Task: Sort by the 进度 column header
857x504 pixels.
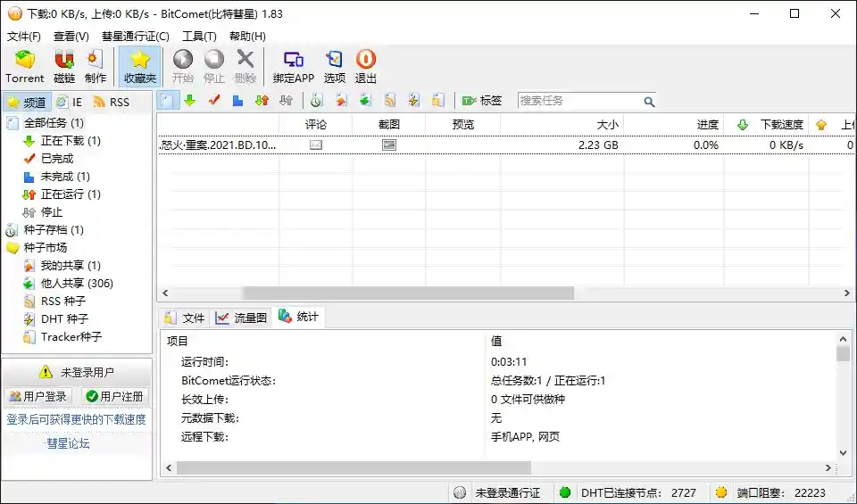Action: point(674,125)
